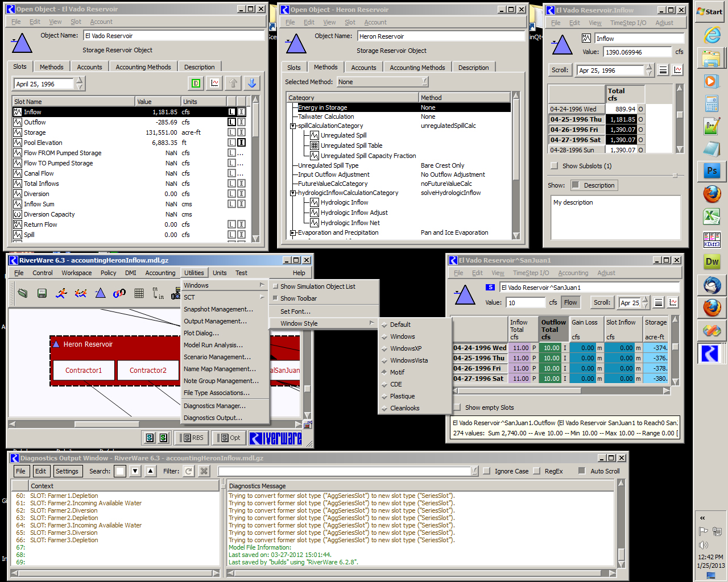Open Photoshop from the taskbar
The width and height of the screenshot is (728, 582).
(712, 171)
